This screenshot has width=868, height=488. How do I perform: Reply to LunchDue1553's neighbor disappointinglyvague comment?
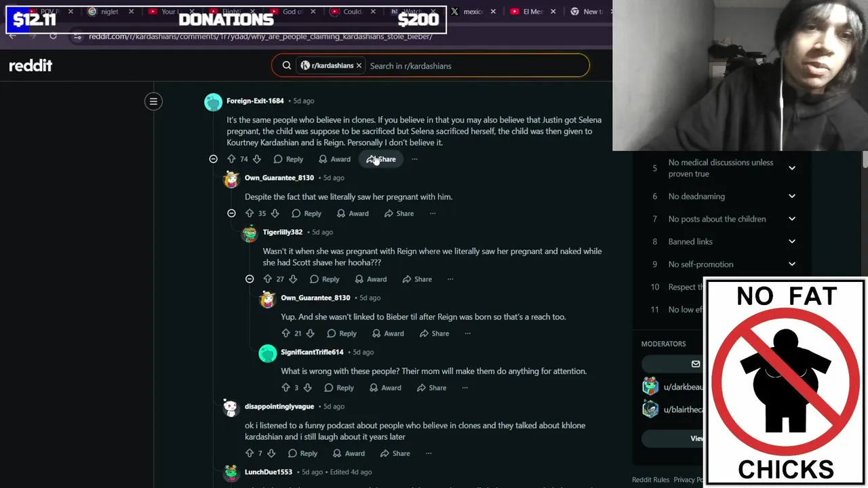click(x=302, y=453)
